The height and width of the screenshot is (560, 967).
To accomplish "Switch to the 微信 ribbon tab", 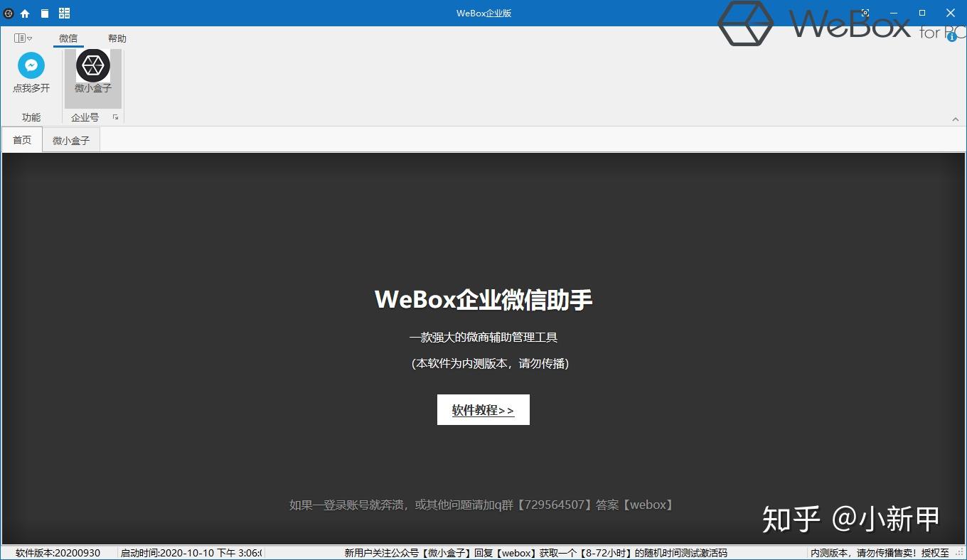I will point(68,38).
